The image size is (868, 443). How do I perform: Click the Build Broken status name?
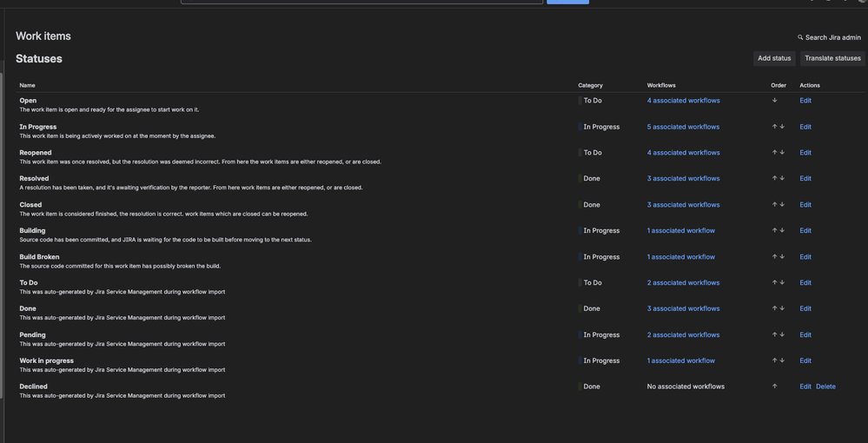tap(39, 257)
